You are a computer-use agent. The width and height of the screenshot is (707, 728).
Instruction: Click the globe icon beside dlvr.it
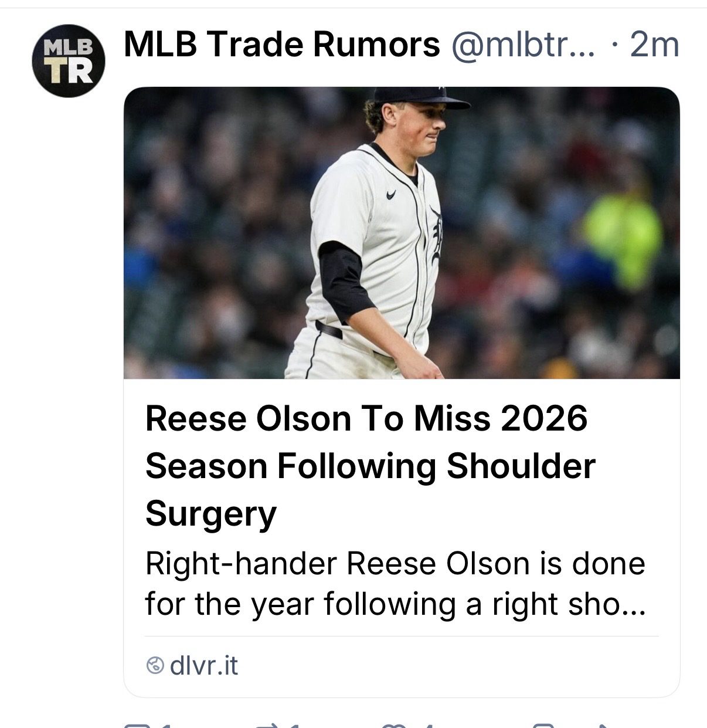coord(156,666)
